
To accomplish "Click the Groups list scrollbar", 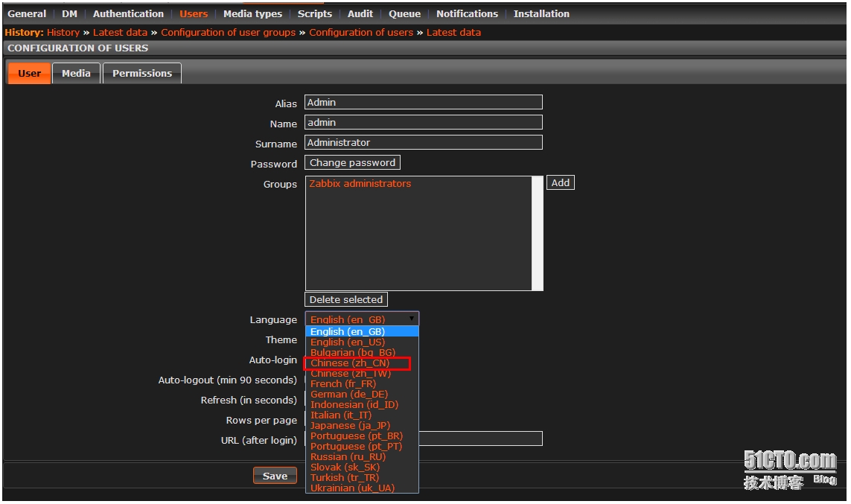I will [538, 233].
